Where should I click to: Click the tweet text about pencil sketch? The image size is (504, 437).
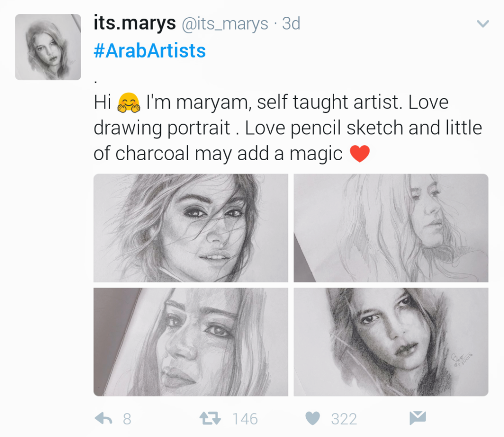[x=287, y=128]
